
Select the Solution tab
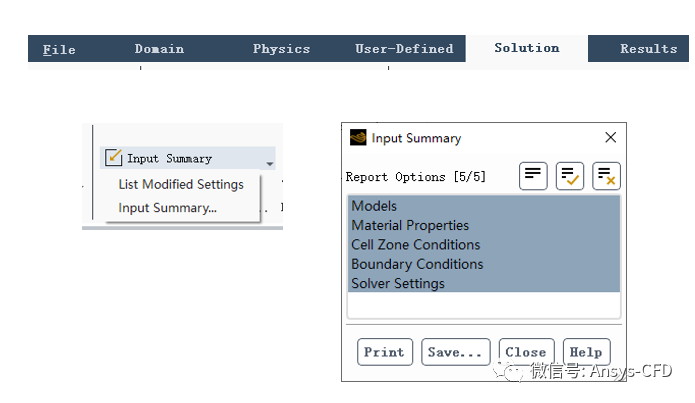[x=526, y=48]
